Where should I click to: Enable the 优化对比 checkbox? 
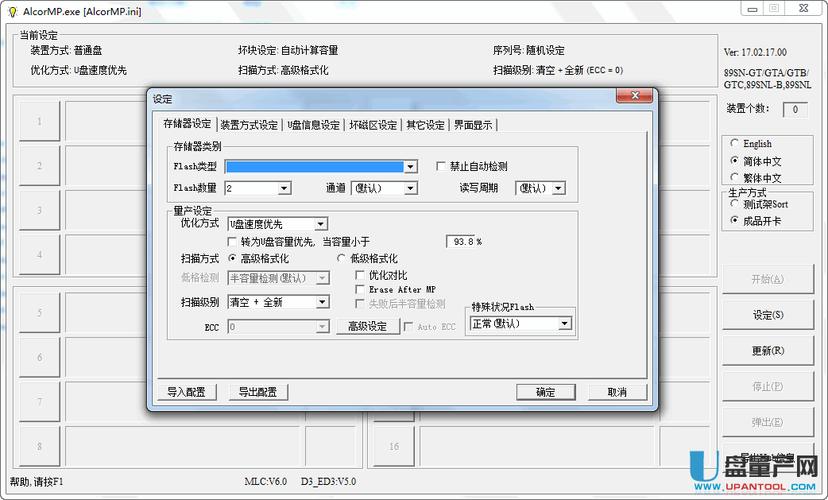360,275
